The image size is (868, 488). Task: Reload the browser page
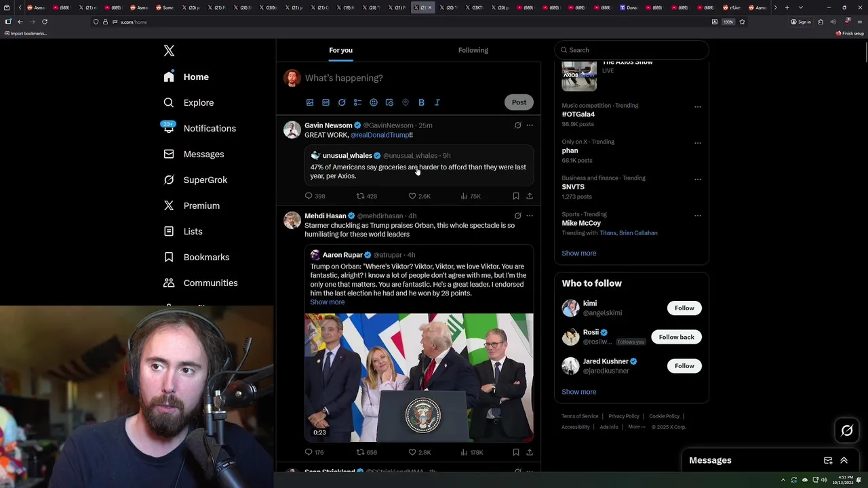click(45, 22)
